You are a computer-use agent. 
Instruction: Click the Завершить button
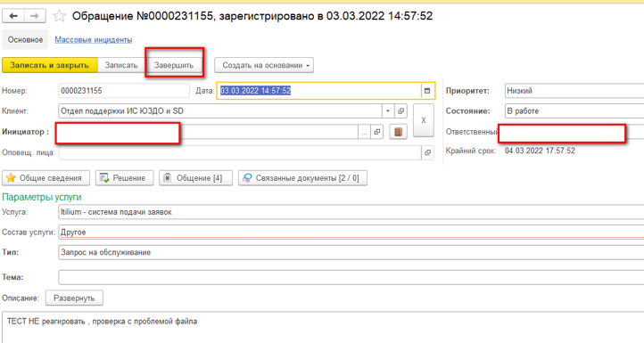tap(174, 65)
